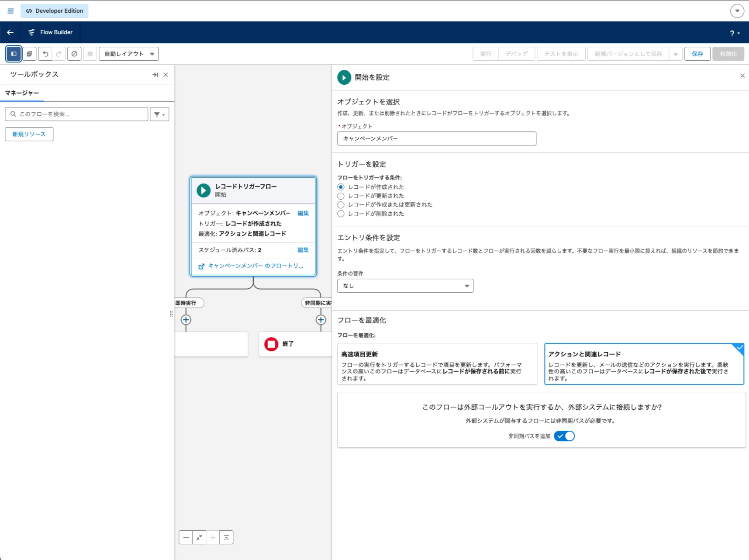Image resolution: width=749 pixels, height=560 pixels.
Task: Zoom in the canvas with plus button
Action: 213,537
